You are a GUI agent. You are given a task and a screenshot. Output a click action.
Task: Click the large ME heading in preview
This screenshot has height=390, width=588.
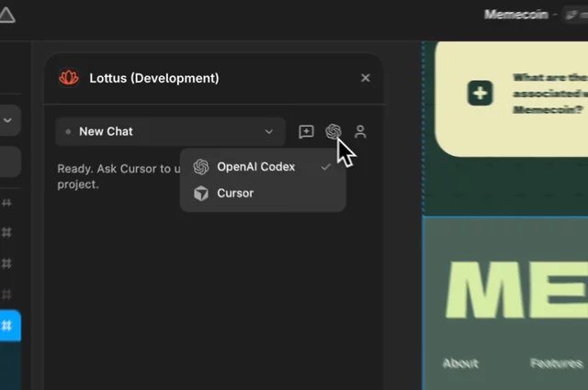516,290
